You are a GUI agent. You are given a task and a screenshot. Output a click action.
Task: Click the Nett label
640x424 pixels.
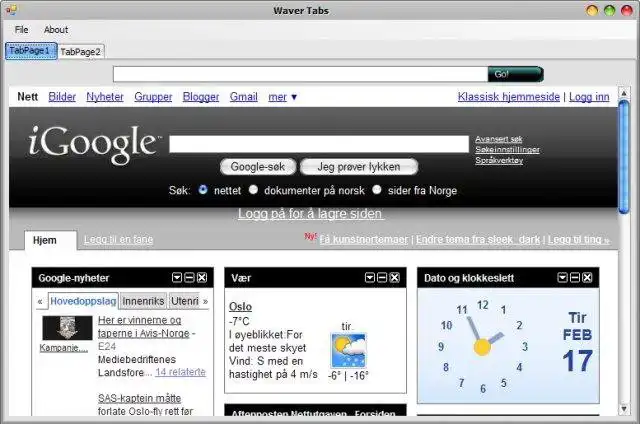(27, 97)
